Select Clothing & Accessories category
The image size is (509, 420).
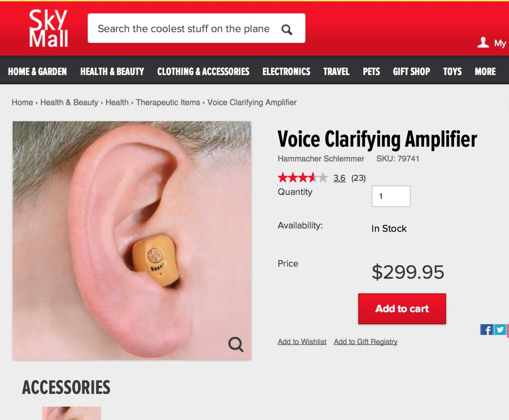(x=203, y=72)
